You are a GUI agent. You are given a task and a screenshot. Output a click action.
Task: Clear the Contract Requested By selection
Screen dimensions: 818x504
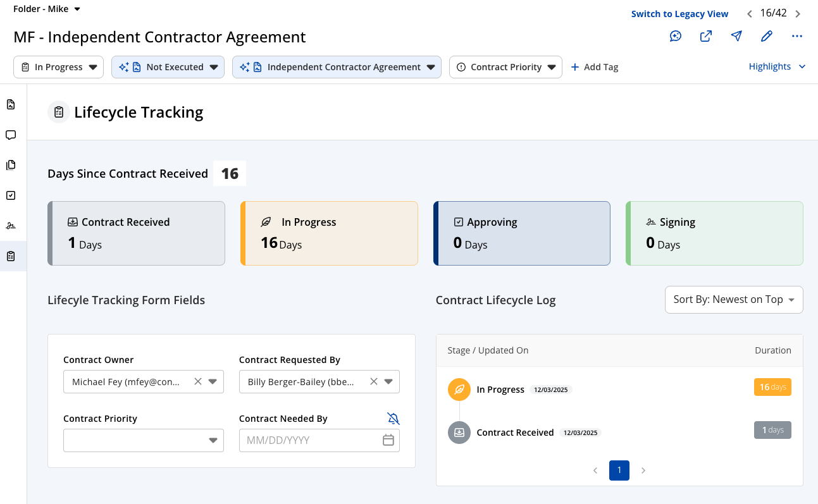374,381
